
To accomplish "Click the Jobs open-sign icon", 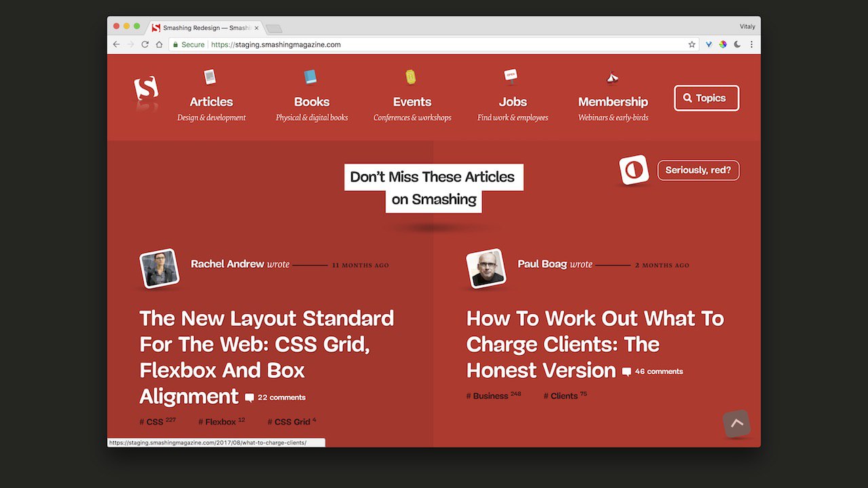I will tap(511, 75).
